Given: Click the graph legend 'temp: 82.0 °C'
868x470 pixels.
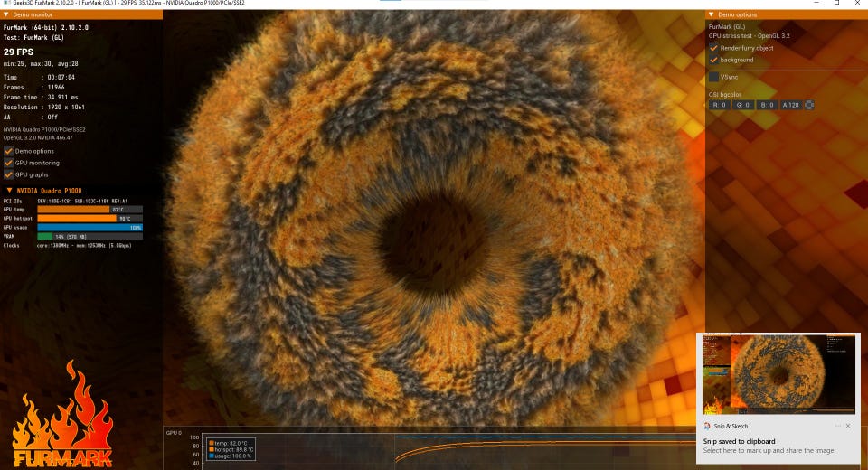Looking at the screenshot, I should click(228, 444).
